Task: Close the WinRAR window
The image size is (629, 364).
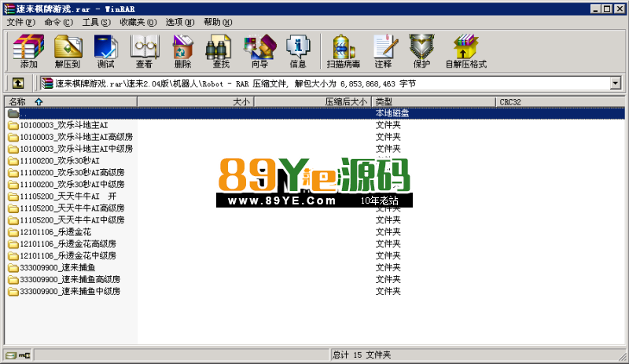Action: [x=620, y=9]
